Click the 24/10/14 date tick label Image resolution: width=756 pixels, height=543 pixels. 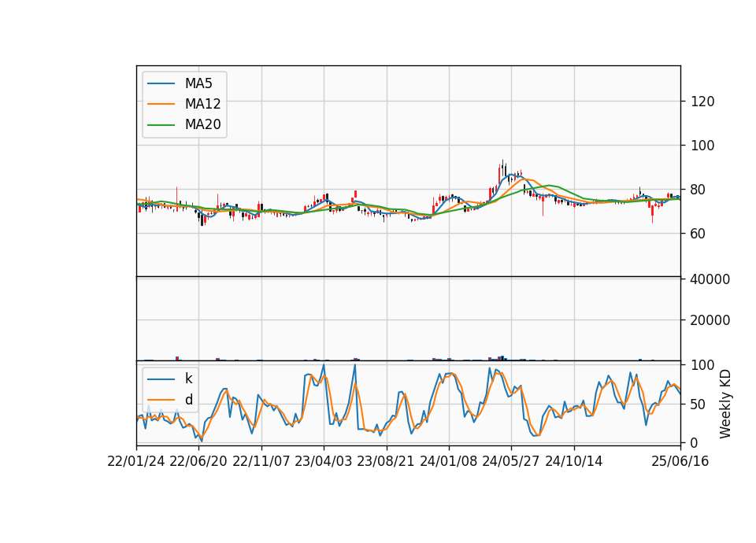click(574, 461)
